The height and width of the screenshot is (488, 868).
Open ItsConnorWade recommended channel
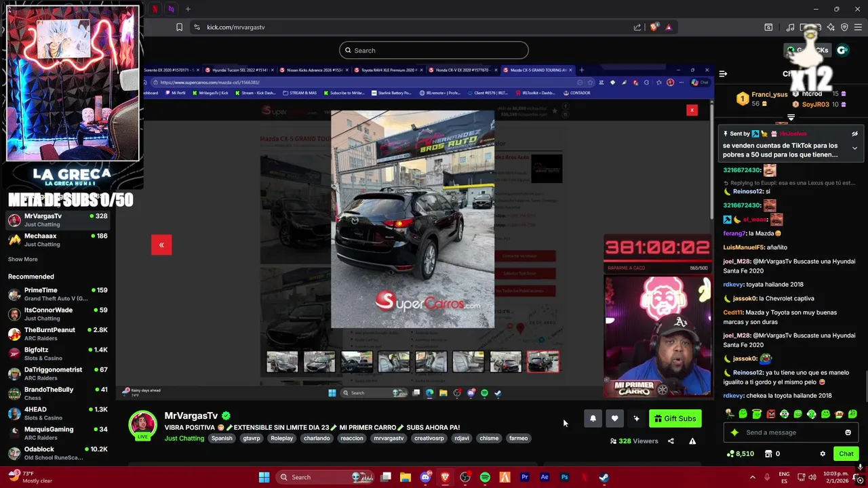tap(58, 314)
